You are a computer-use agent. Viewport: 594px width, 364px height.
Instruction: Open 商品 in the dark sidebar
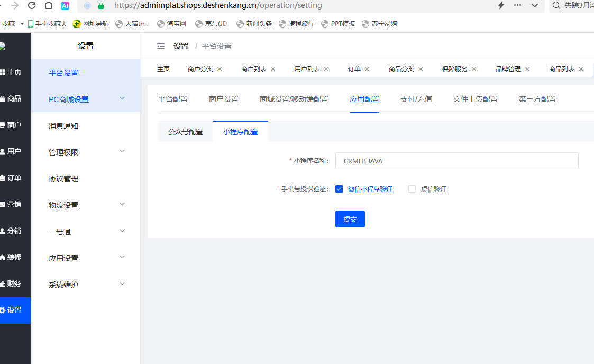click(x=14, y=98)
